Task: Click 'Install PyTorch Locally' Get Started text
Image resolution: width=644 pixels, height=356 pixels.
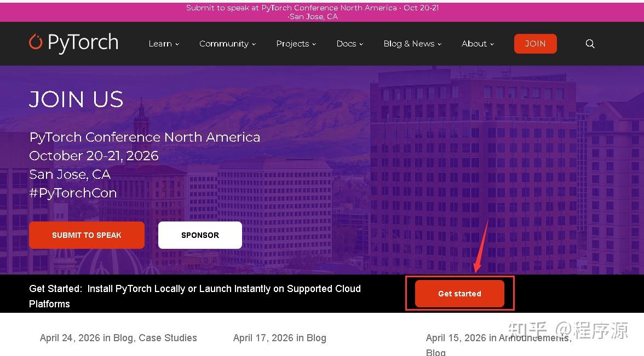Action: pyautogui.click(x=195, y=296)
